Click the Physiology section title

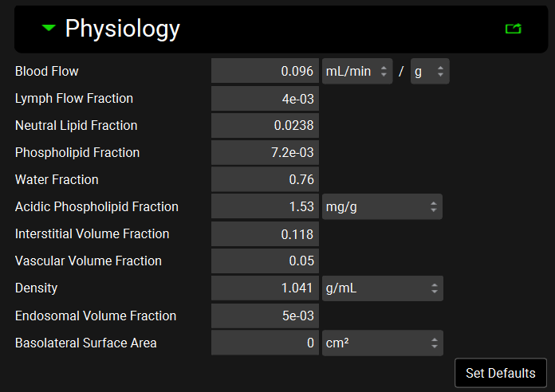click(x=122, y=29)
